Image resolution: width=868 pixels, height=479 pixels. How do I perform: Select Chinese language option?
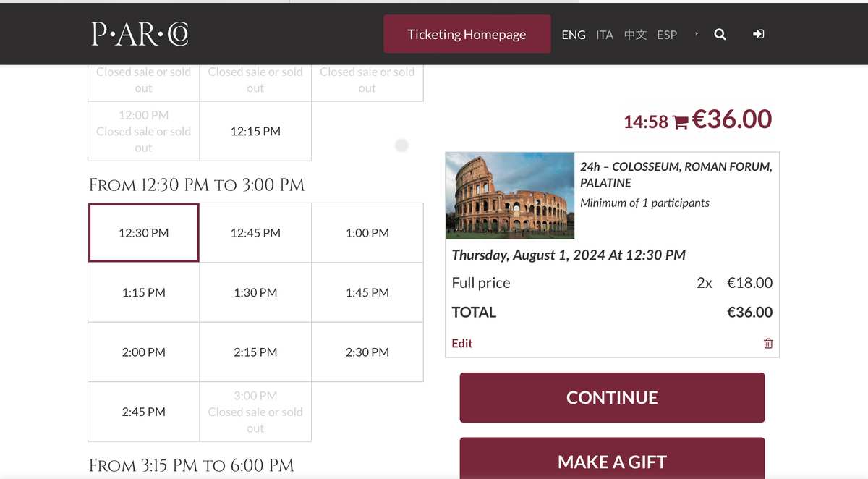[x=635, y=34]
